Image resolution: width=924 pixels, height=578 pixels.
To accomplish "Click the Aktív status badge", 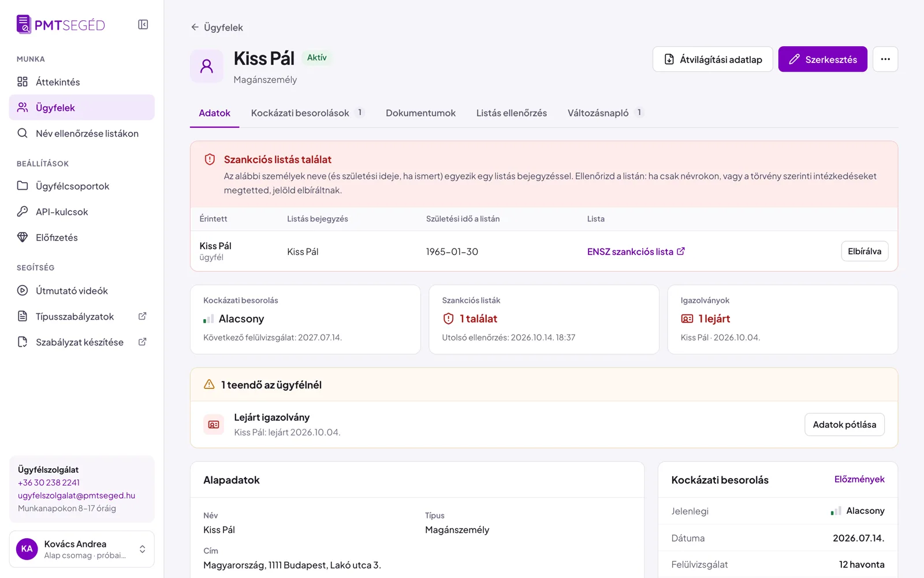I will click(316, 58).
